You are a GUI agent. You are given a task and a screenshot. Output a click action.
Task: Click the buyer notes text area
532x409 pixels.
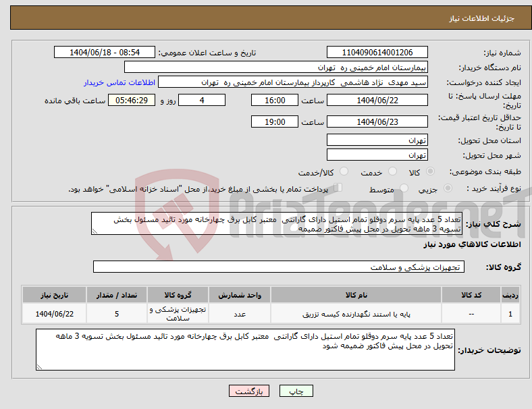point(245,350)
